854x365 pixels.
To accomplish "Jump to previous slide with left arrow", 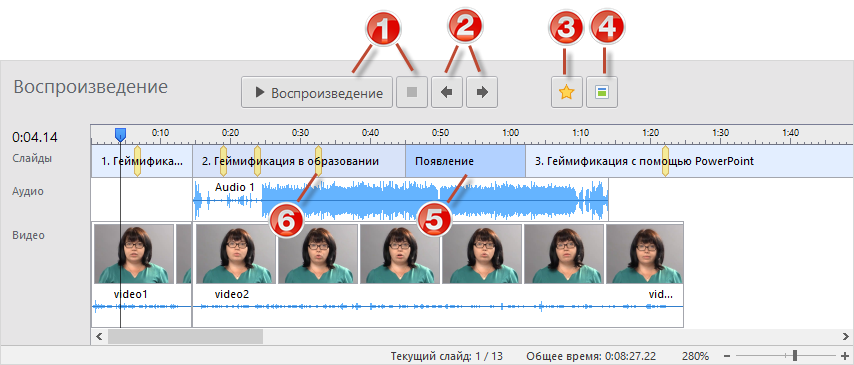I will tap(447, 93).
